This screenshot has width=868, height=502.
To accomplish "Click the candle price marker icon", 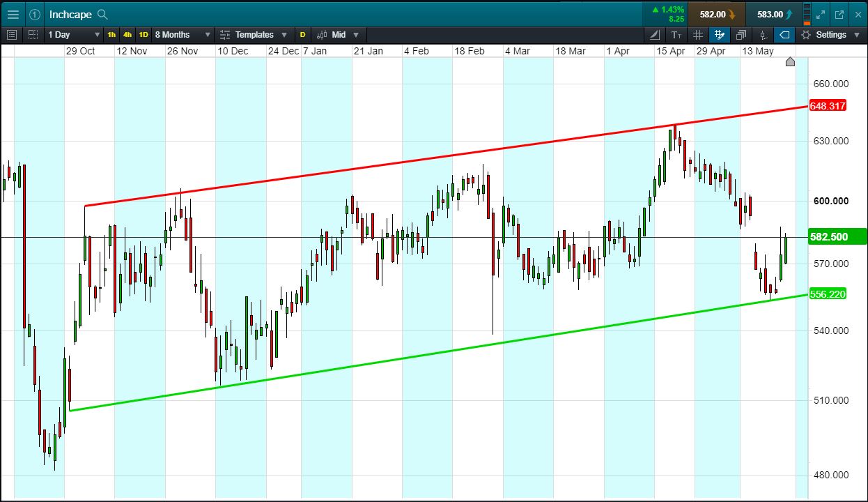I will click(763, 34).
